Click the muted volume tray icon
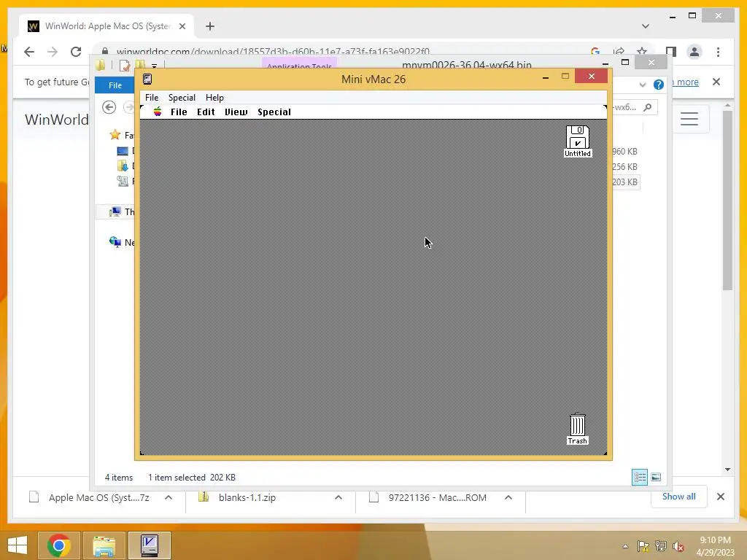Image resolution: width=747 pixels, height=560 pixels. tap(678, 546)
